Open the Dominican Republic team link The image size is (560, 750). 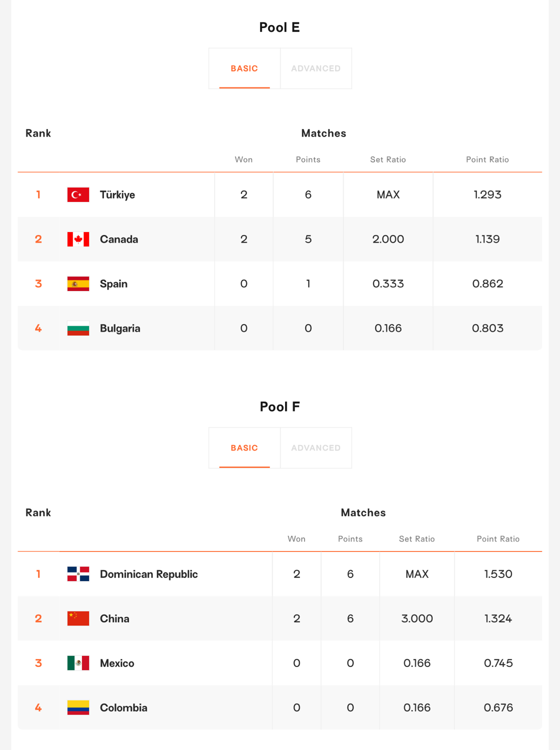coord(149,574)
